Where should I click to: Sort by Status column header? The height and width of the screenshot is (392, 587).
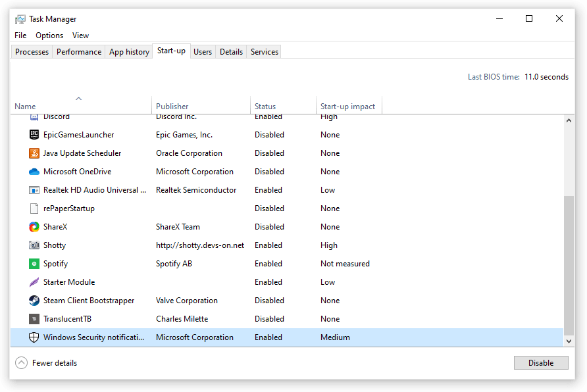pyautogui.click(x=265, y=107)
